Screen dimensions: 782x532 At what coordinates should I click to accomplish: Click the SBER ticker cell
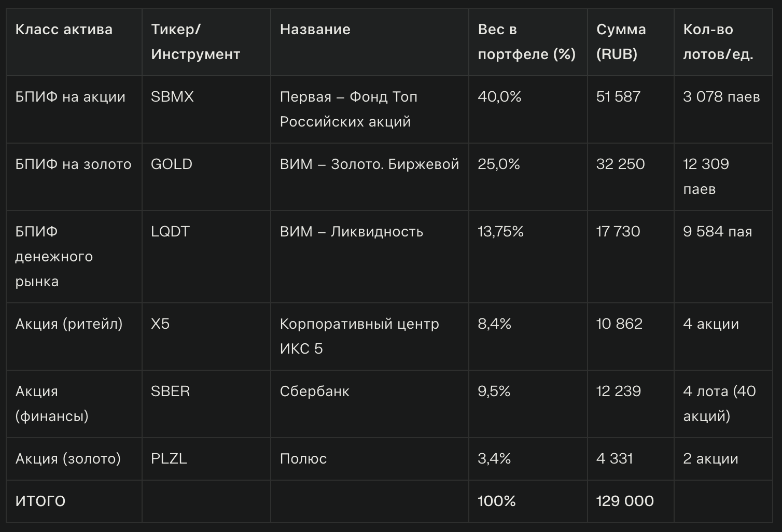coord(171,391)
